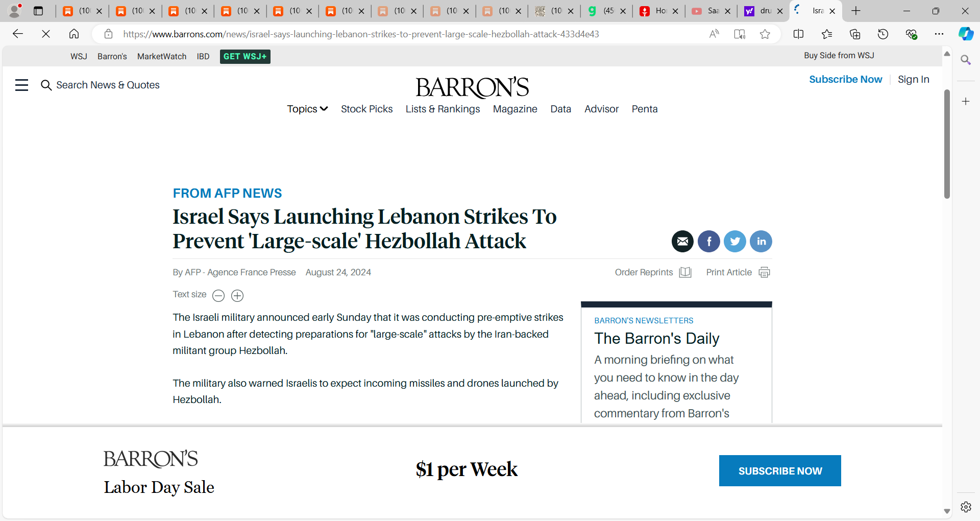The width and height of the screenshot is (980, 521).
Task: Open sidebar search
Action: [x=966, y=60]
